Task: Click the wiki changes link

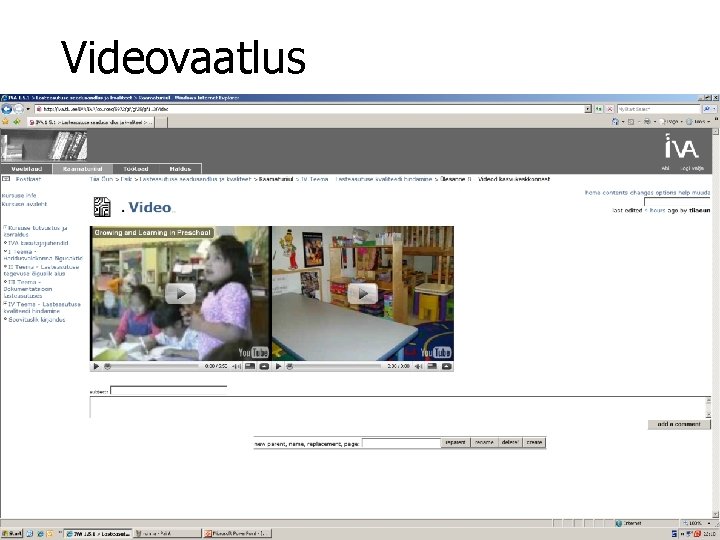Action: (641, 192)
